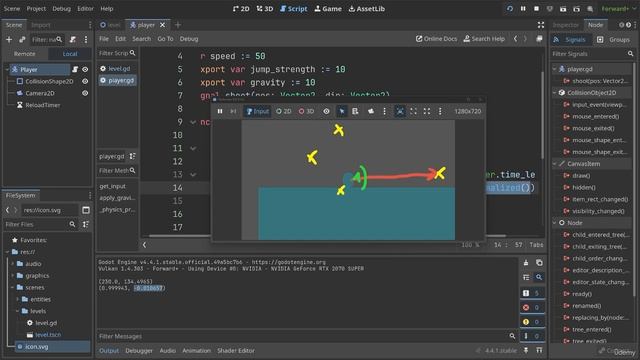
Task: Add a new scene tab
Action: coord(178,25)
